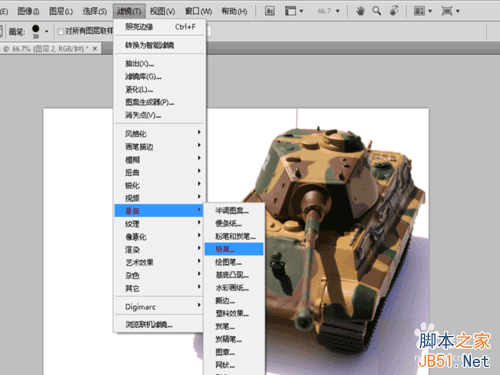Open 滤镜库(G)... filter gallery
Image resolution: width=500 pixels, height=375 pixels.
click(159, 77)
